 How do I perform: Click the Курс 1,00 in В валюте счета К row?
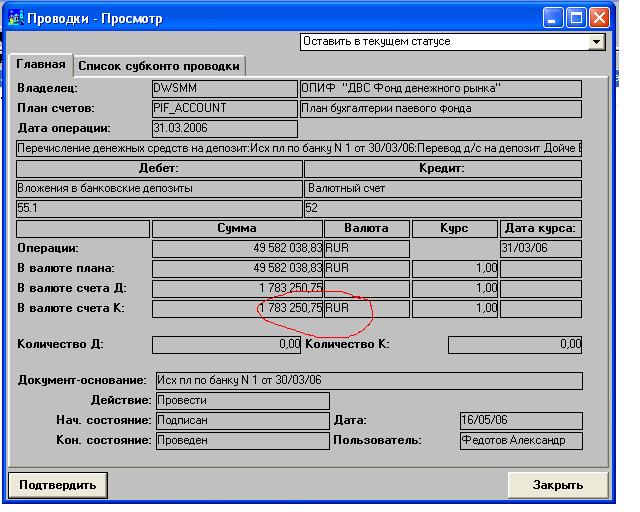pos(455,309)
